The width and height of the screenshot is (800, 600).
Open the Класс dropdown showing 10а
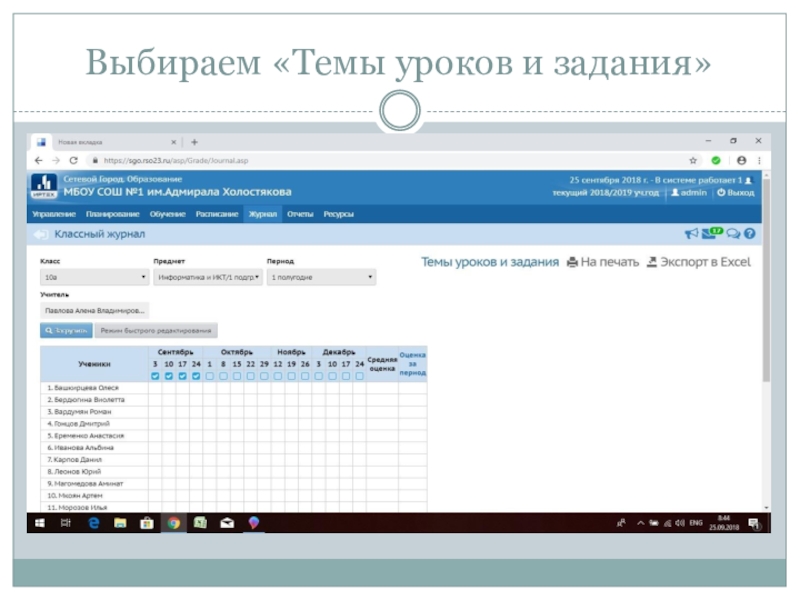(94, 277)
